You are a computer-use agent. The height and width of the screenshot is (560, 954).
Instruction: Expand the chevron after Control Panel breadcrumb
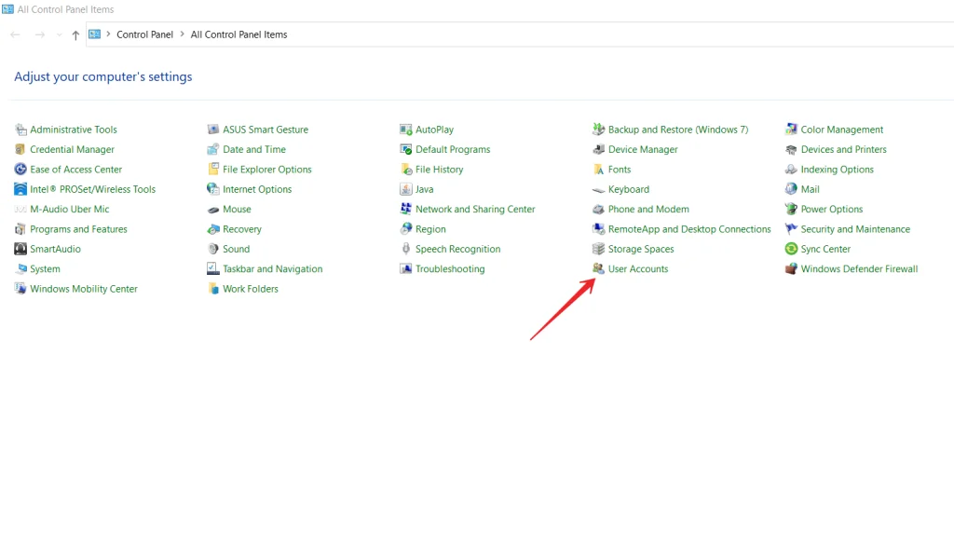(182, 34)
